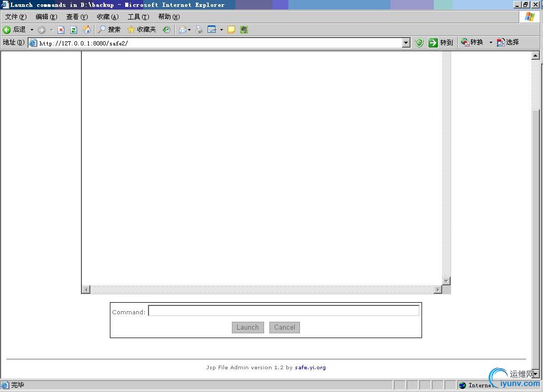Expand the Mail icon dropdown arrow
The width and height of the screenshot is (543, 392).
point(190,30)
